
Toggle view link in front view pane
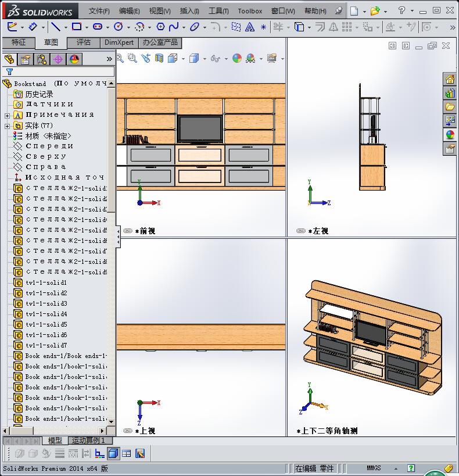(x=128, y=231)
